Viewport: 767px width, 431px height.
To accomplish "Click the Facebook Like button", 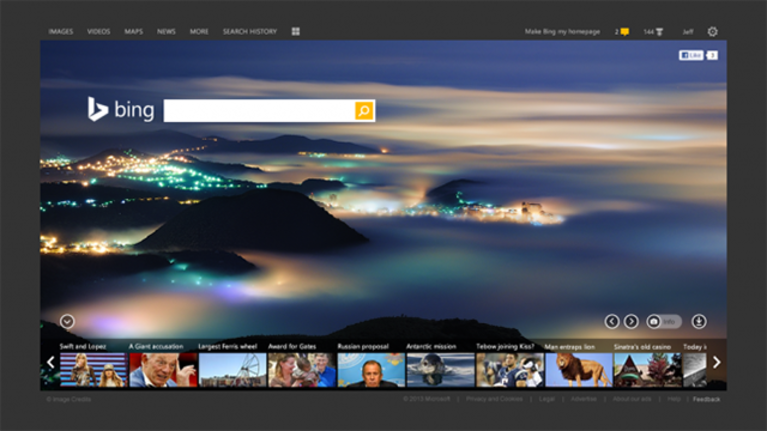I will (x=691, y=55).
